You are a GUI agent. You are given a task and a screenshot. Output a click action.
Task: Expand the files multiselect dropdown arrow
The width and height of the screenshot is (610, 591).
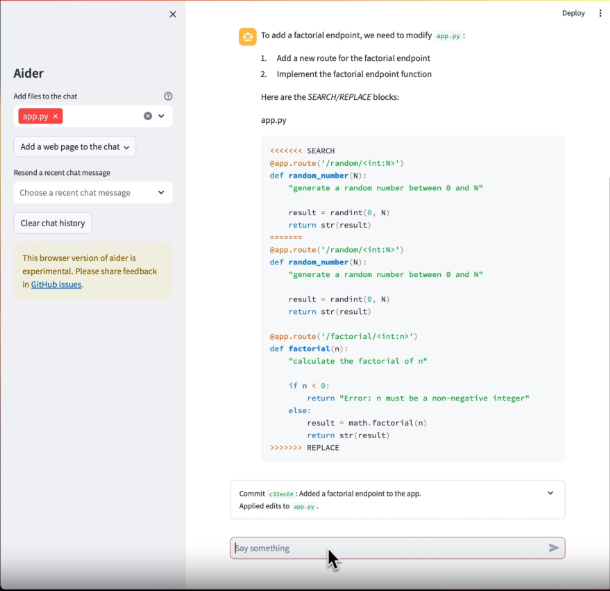coord(161,116)
